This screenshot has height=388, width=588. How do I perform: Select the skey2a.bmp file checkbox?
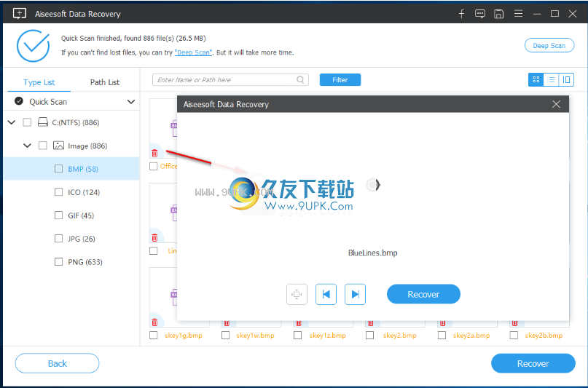442,335
